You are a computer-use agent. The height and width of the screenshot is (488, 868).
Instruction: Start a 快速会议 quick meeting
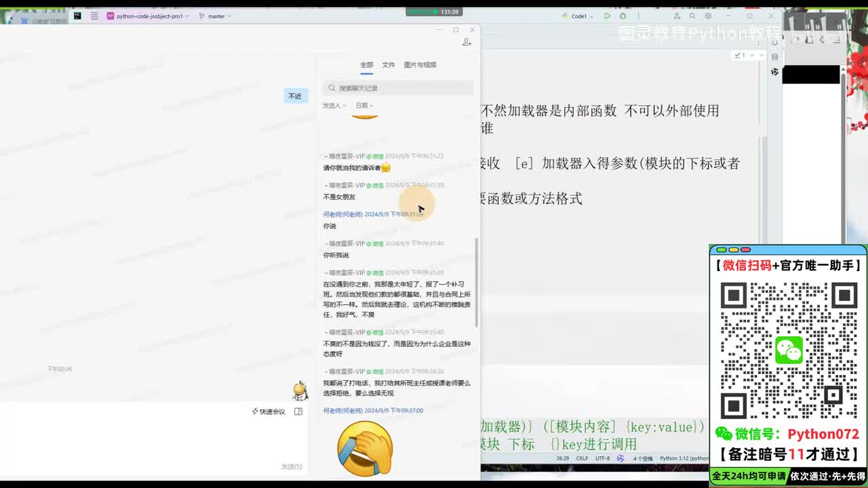[x=269, y=411]
